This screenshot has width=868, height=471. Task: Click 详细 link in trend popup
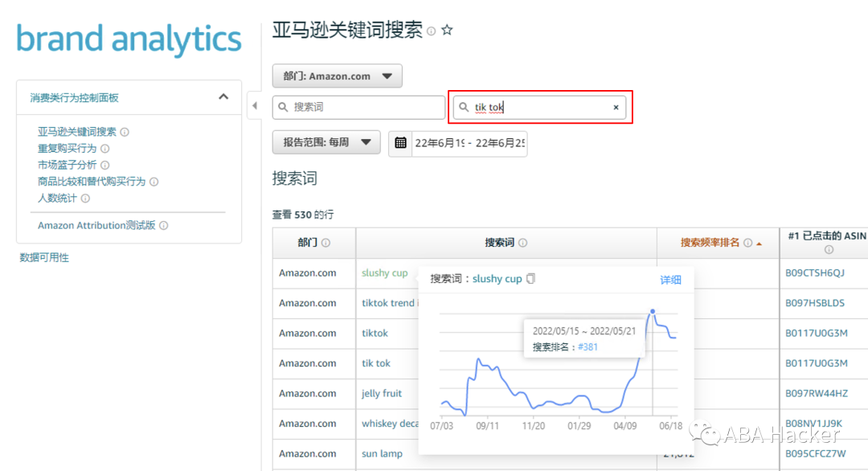pos(670,280)
